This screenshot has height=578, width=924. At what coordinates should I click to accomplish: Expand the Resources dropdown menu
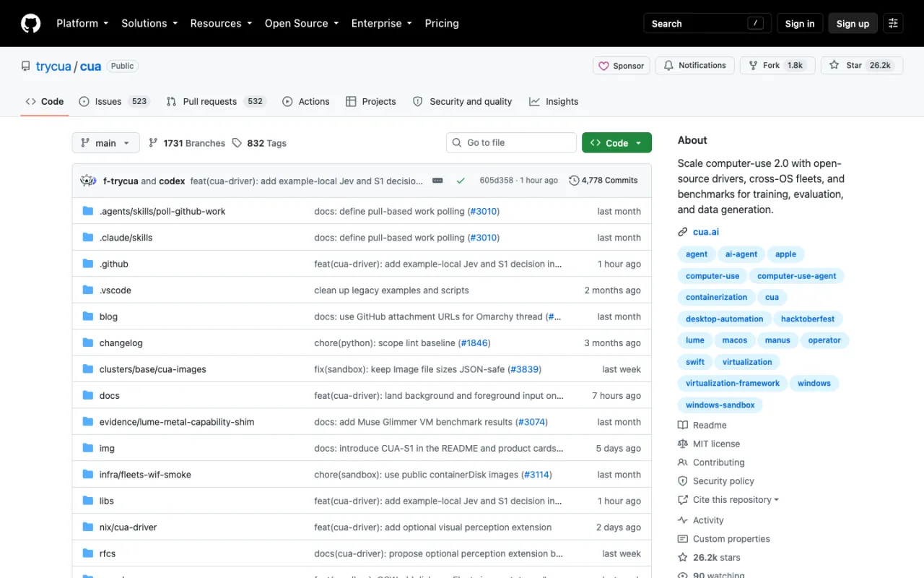(x=221, y=23)
